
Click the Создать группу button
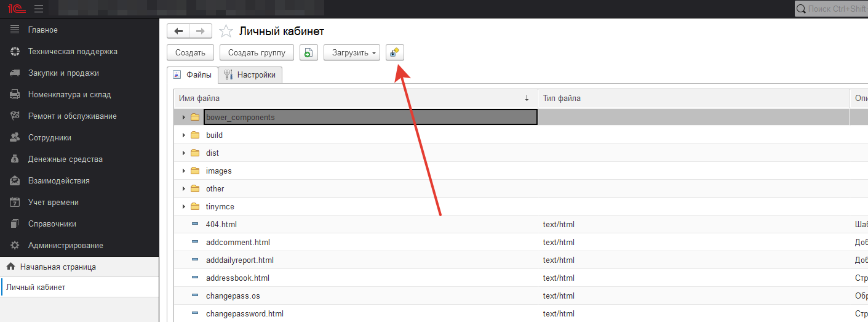257,53
